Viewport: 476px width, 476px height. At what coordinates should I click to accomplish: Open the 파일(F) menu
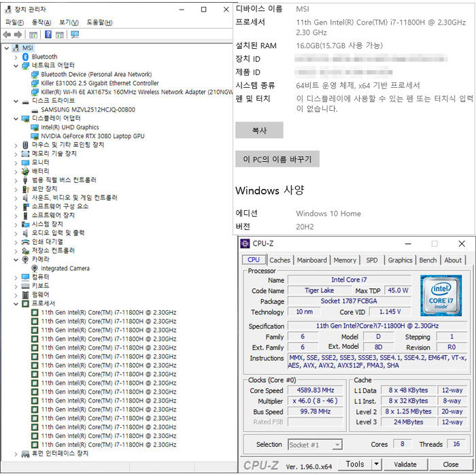(14, 22)
